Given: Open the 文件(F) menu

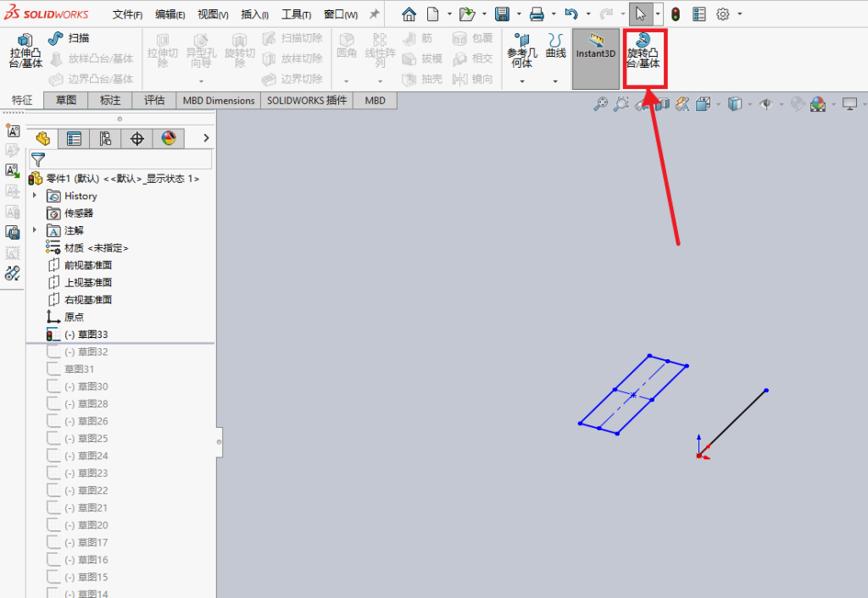Looking at the screenshot, I should tap(127, 14).
